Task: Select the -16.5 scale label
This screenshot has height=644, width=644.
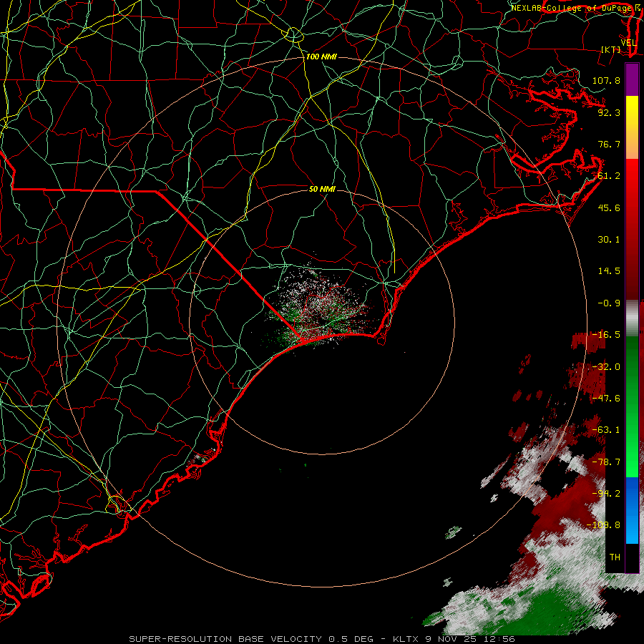Action: click(606, 335)
